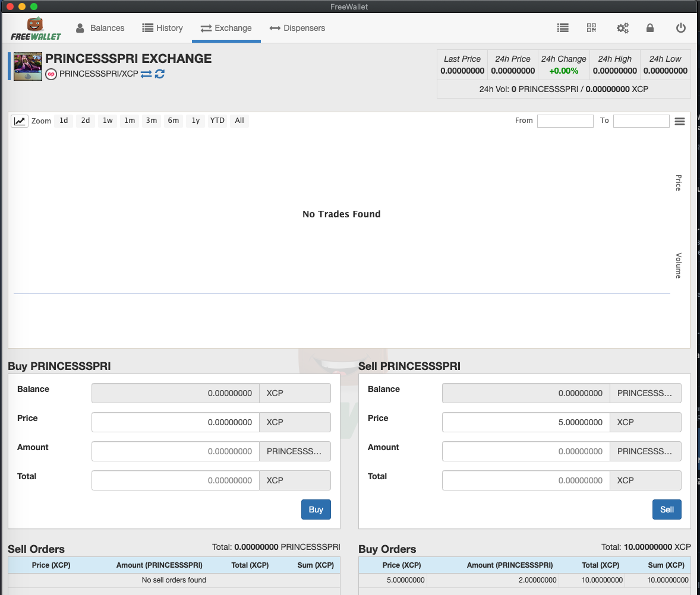The height and width of the screenshot is (595, 700).
Task: Set chart zoom to 2d
Action: tap(85, 121)
